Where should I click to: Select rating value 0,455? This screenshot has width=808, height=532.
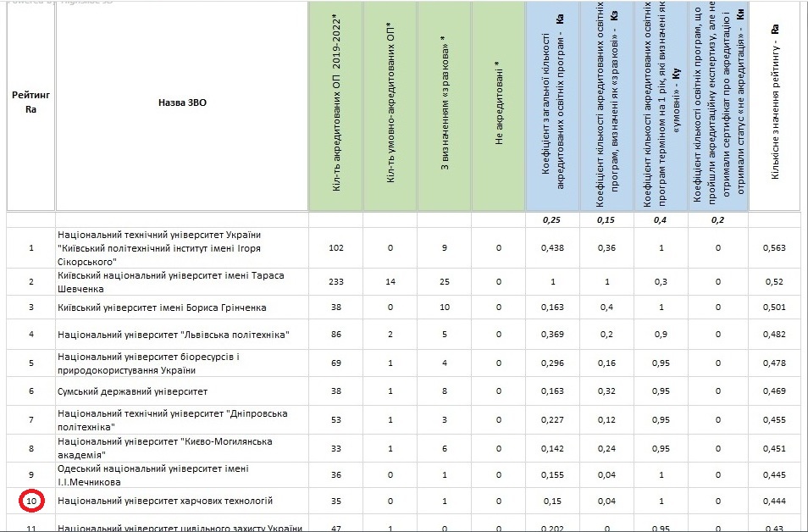pyautogui.click(x=774, y=419)
